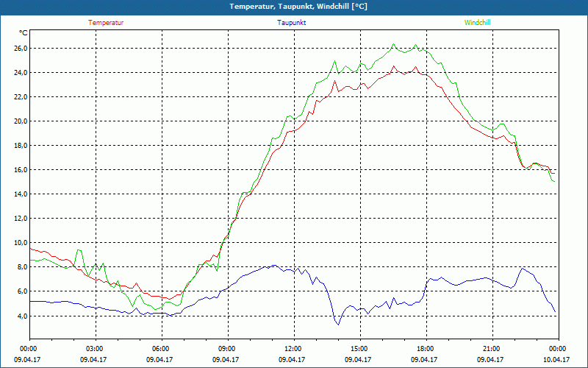588x368 pixels.
Task: Click the 26,0 y-axis value
Action: click(x=21, y=48)
